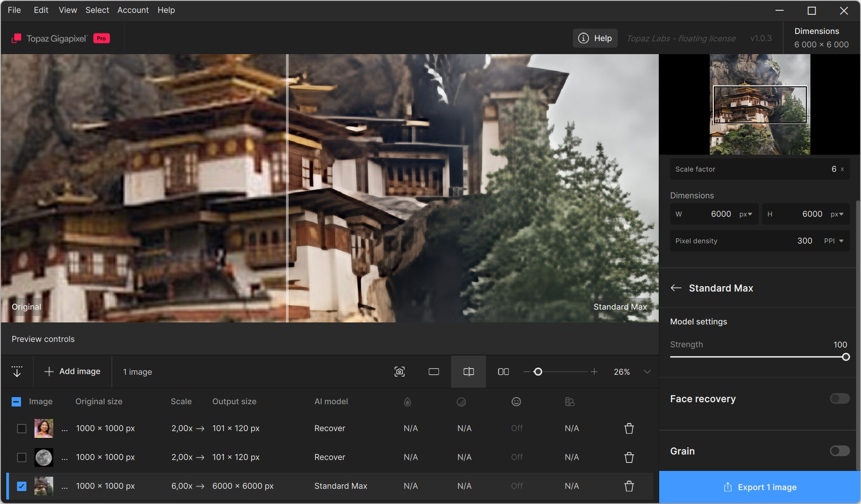Image resolution: width=861 pixels, height=504 pixels.
Task: Switch to single view mode icon
Action: [x=434, y=372]
